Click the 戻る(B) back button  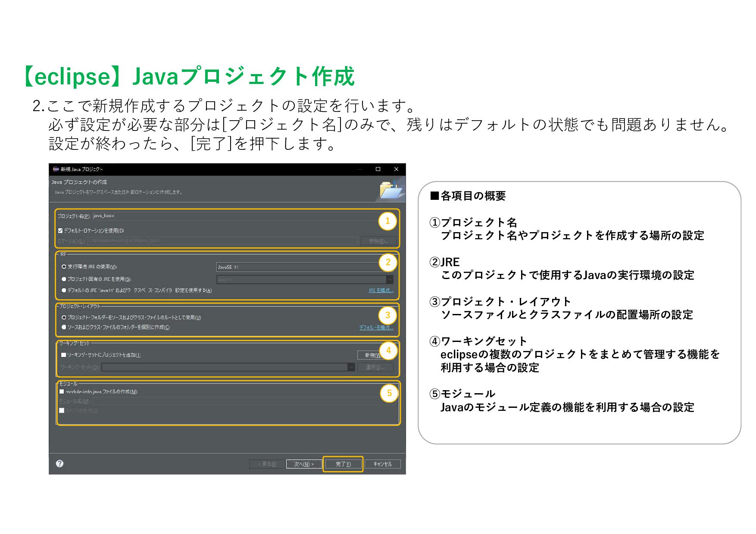pos(267,464)
